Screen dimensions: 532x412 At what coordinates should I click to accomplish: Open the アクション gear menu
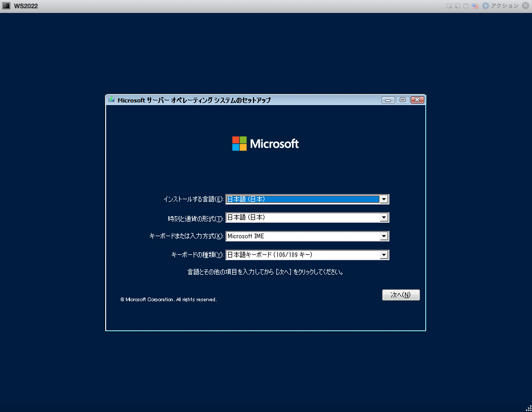click(x=500, y=6)
